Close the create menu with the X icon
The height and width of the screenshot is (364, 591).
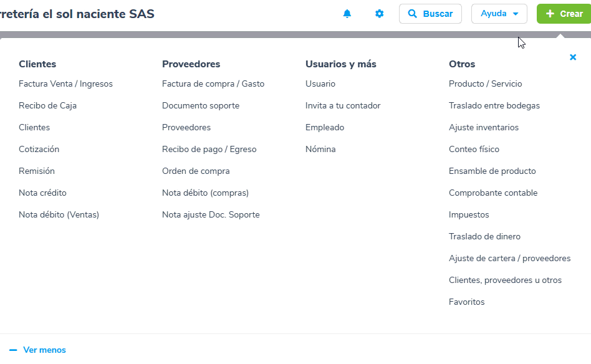coord(573,57)
